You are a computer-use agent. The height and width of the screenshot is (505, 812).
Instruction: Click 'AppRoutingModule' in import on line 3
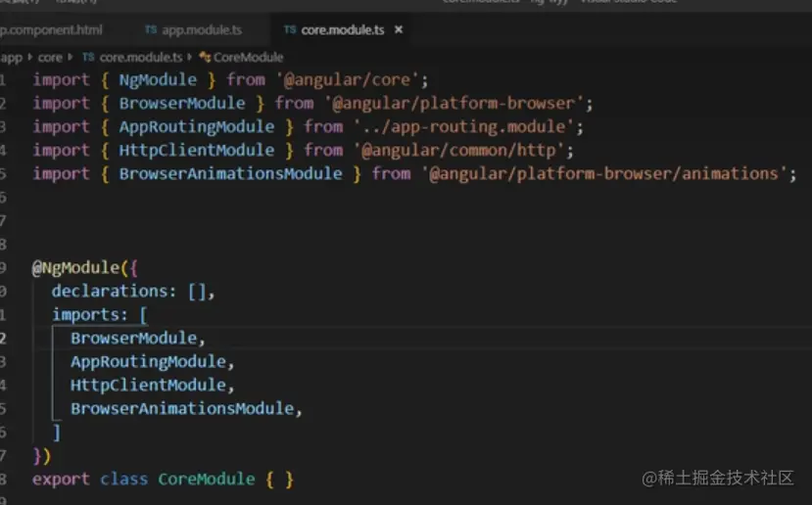(x=197, y=127)
